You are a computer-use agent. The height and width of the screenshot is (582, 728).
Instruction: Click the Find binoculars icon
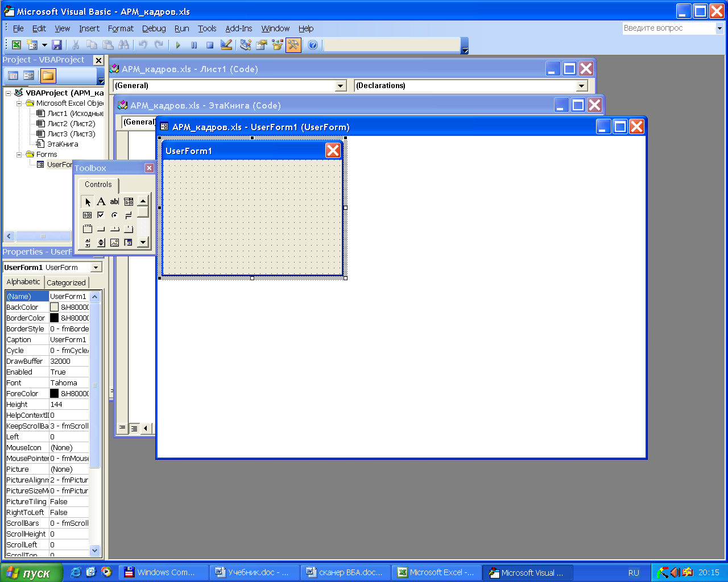pyautogui.click(x=123, y=45)
